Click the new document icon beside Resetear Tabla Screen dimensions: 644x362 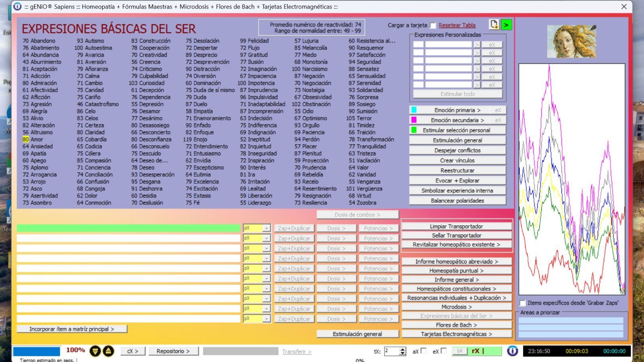[494, 25]
